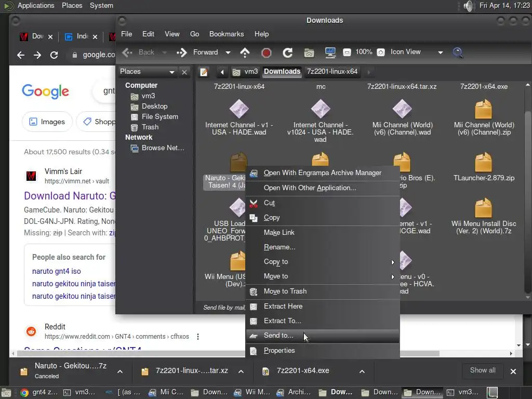Open the Computer toolbar icon
Screen dimensions: 532x399
[x=330, y=52]
